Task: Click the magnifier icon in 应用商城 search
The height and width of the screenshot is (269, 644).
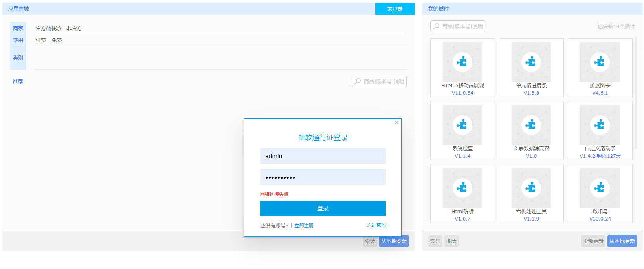Action: pyautogui.click(x=358, y=81)
